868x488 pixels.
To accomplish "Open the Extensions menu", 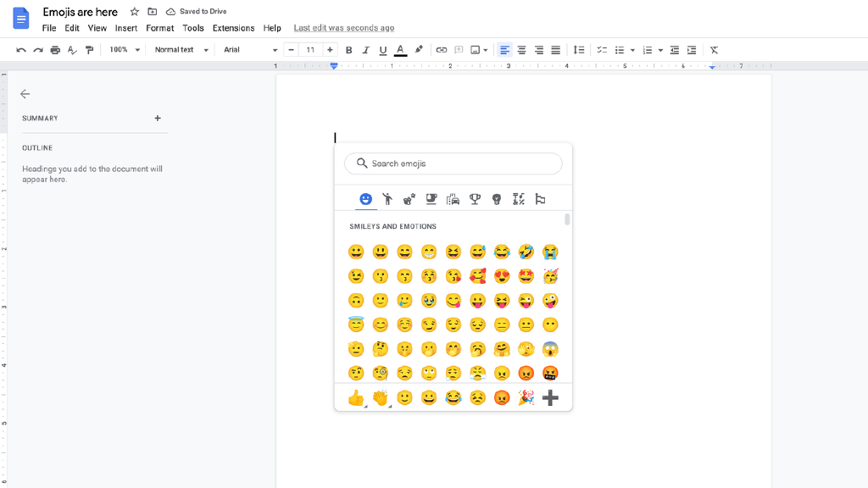I will (x=233, y=28).
